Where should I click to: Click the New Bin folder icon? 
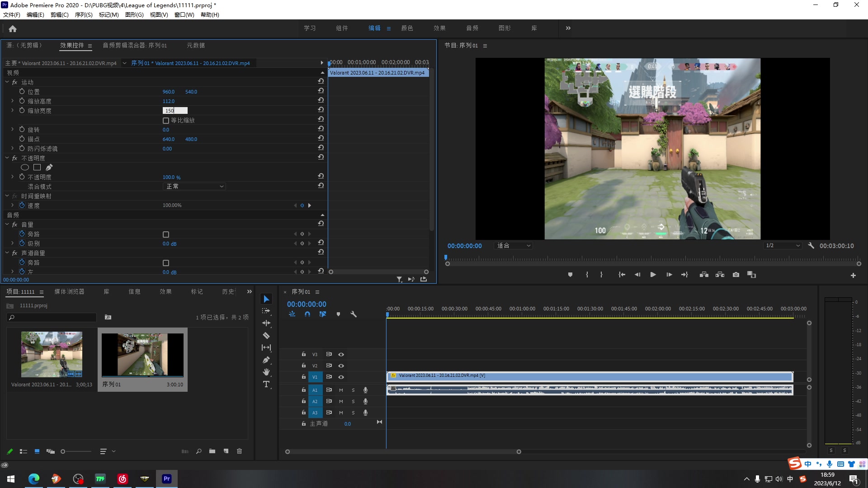[212, 451]
